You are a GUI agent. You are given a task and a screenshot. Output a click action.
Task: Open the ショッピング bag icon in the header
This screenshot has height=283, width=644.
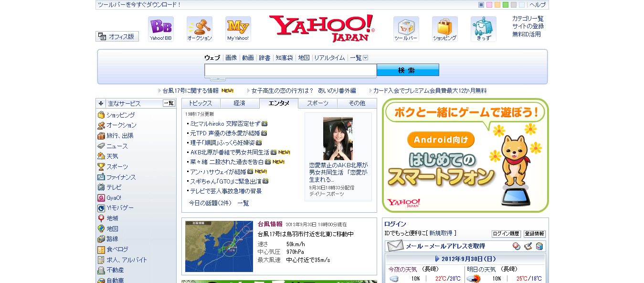pyautogui.click(x=445, y=29)
